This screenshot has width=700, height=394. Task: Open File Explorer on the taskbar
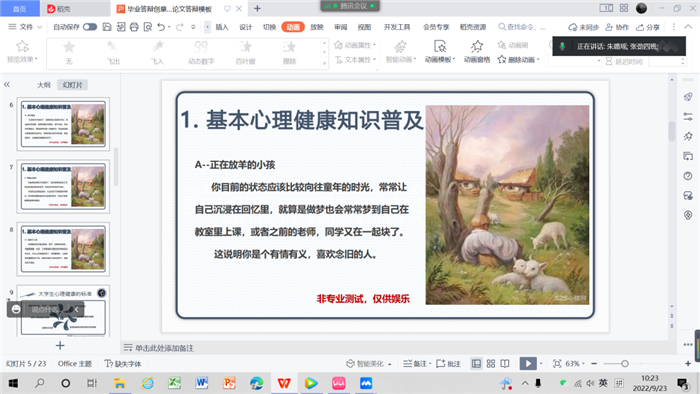(120, 383)
